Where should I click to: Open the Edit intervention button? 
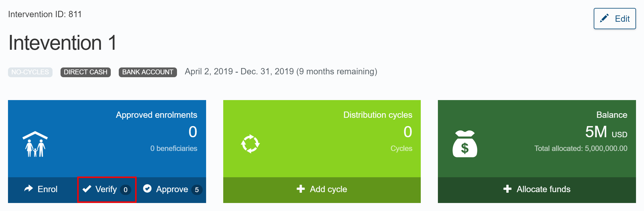615,19
